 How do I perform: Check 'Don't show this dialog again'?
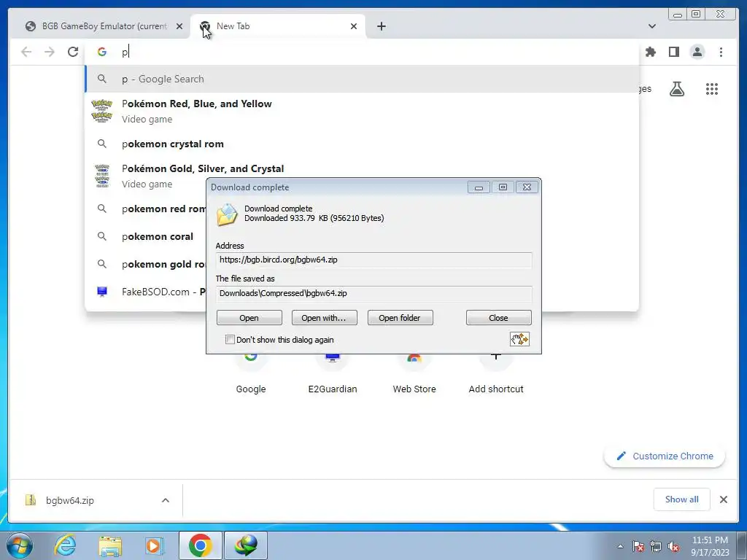click(230, 340)
